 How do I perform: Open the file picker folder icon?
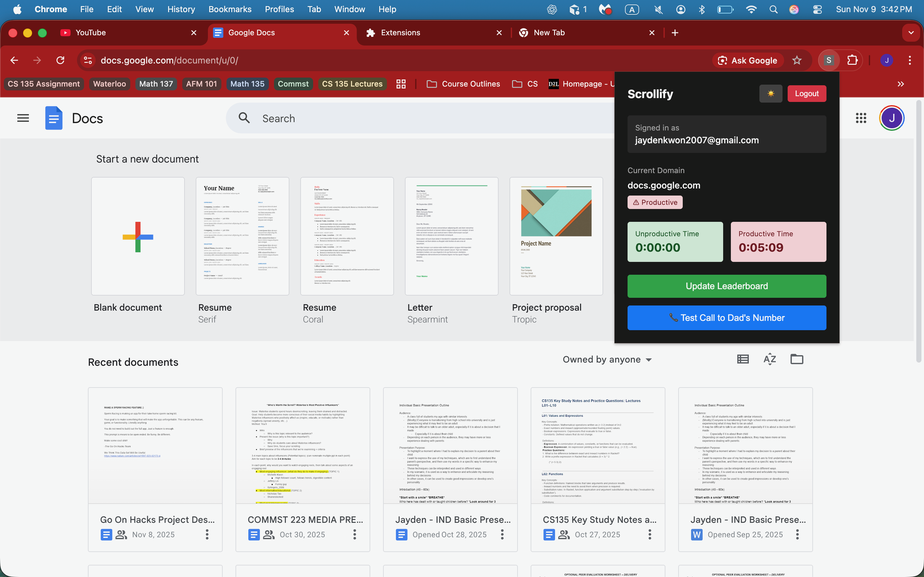pyautogui.click(x=797, y=359)
